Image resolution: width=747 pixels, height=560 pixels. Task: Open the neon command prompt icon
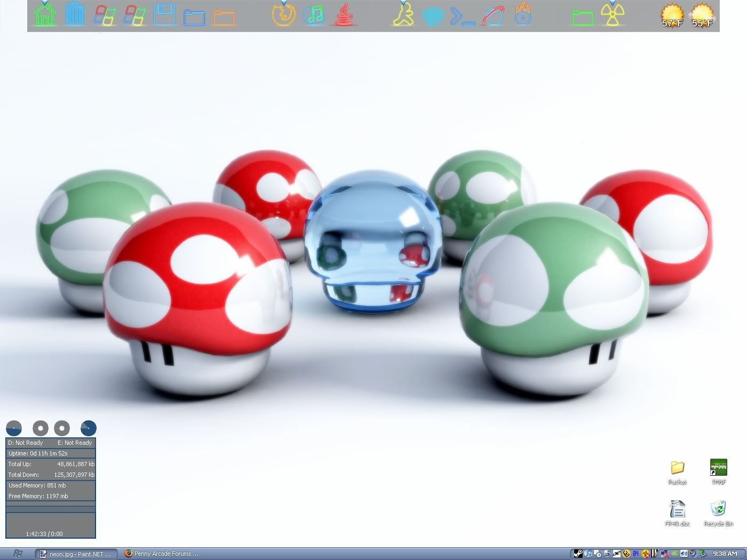pos(462,16)
